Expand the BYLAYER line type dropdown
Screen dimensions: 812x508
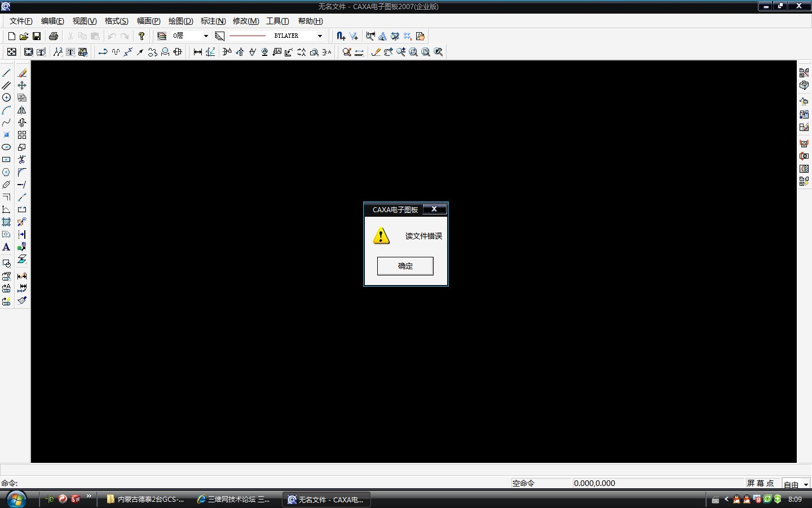(320, 36)
